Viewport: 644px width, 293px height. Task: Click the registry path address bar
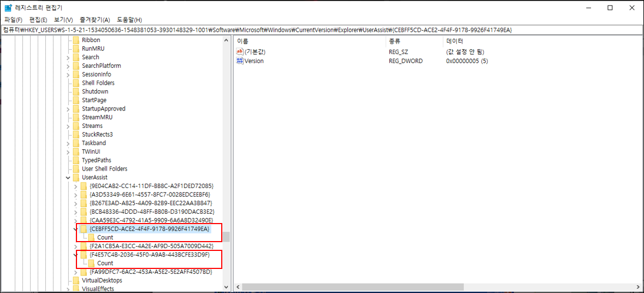point(322,30)
